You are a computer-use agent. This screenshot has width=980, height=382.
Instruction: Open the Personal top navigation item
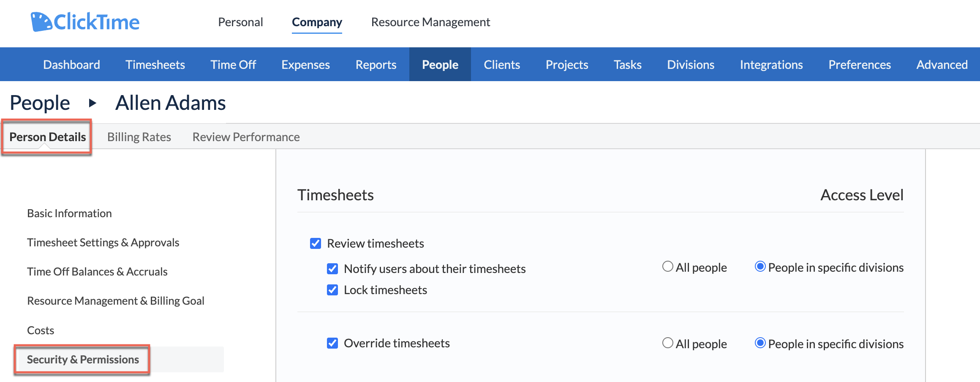click(x=240, y=22)
